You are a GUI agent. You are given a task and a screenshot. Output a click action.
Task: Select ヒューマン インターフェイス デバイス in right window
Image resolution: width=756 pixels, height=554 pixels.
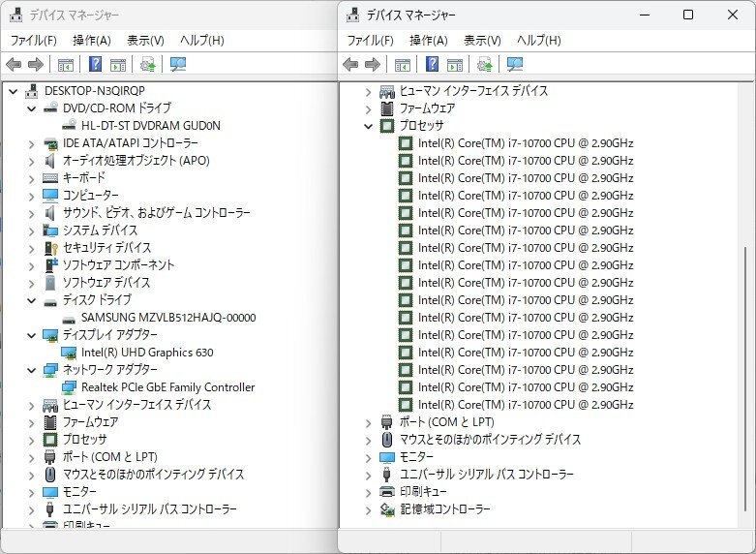click(473, 91)
